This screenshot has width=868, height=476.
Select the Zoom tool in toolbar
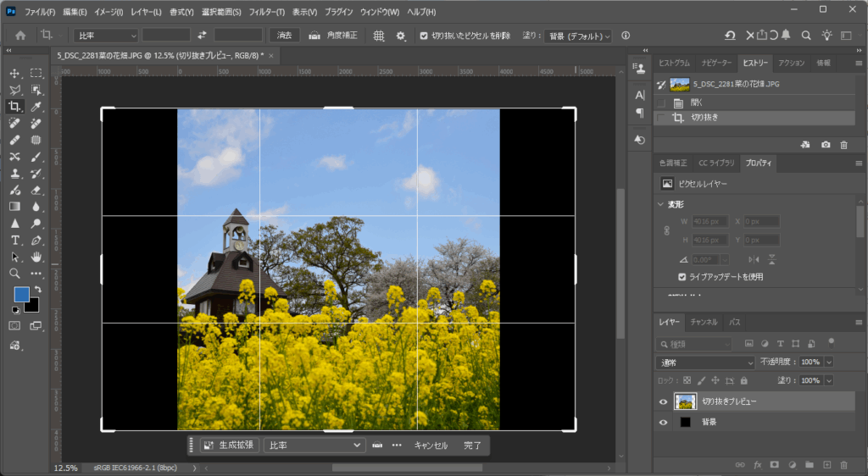pos(15,274)
